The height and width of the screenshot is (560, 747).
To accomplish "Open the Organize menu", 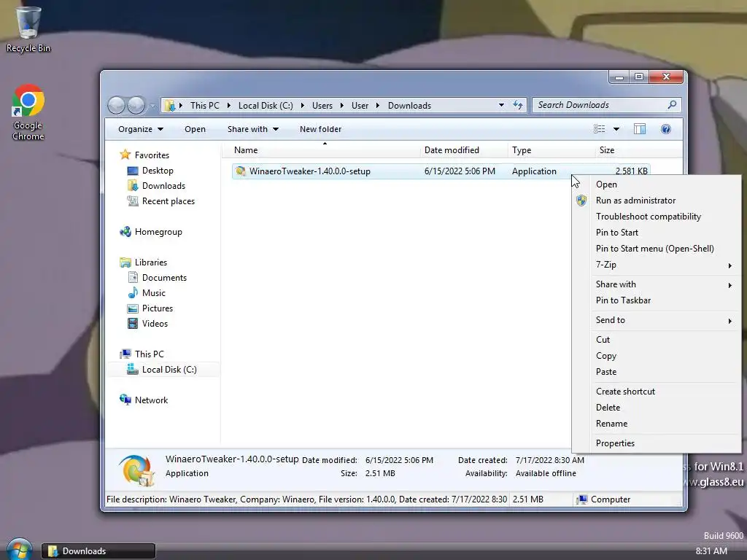I will click(x=141, y=129).
